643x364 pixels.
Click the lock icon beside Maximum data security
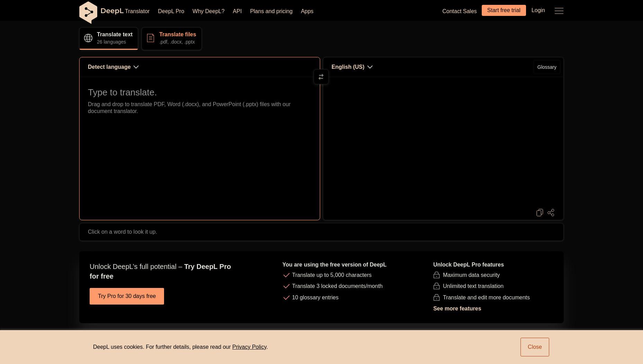pyautogui.click(x=436, y=275)
